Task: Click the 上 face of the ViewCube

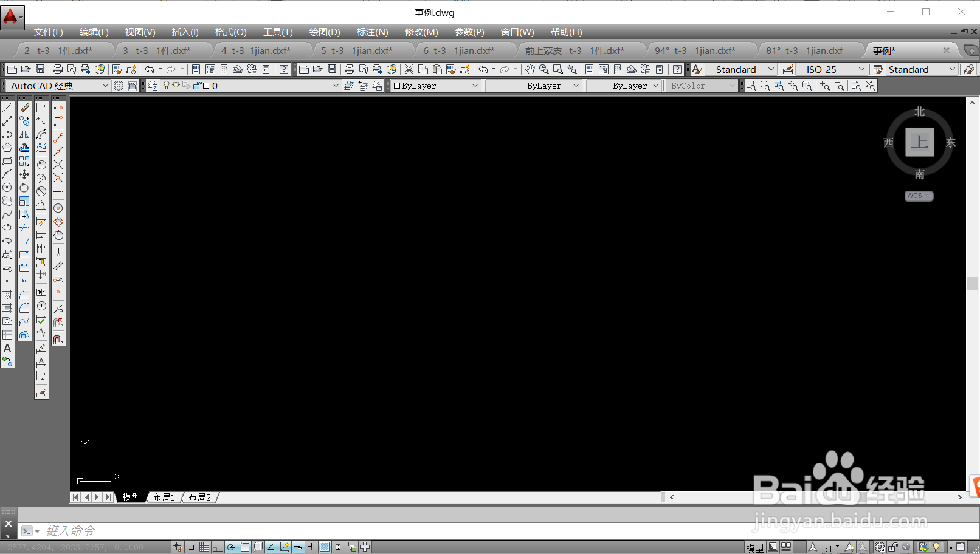Action: [919, 142]
